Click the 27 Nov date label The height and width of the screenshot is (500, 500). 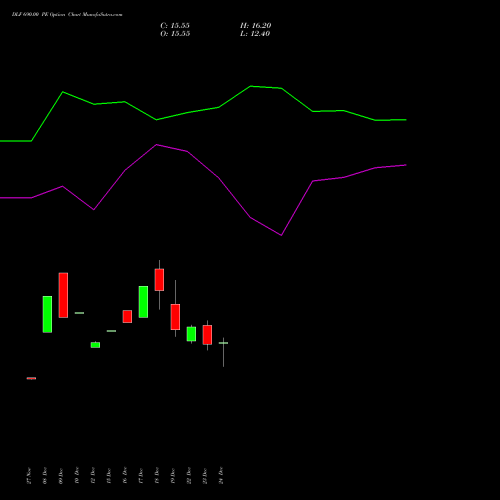[29, 475]
